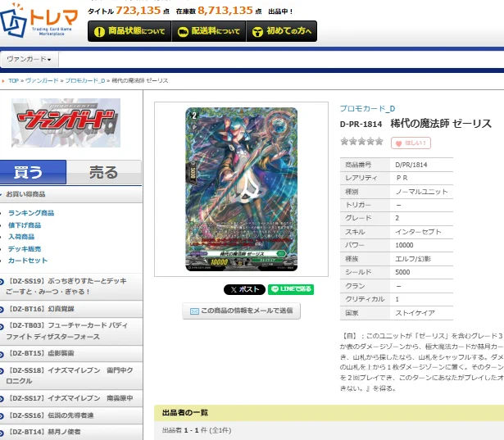Open デッキ販売 link

25,249
